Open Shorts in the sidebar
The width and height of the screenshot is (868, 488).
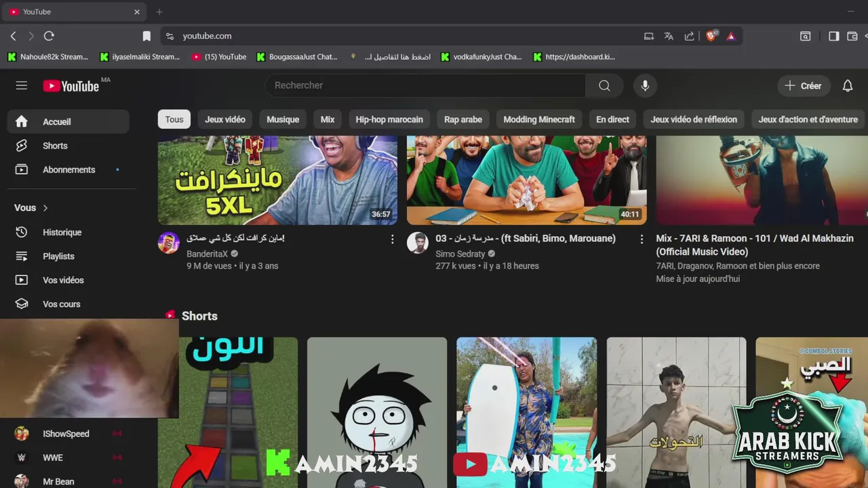[x=68, y=146]
